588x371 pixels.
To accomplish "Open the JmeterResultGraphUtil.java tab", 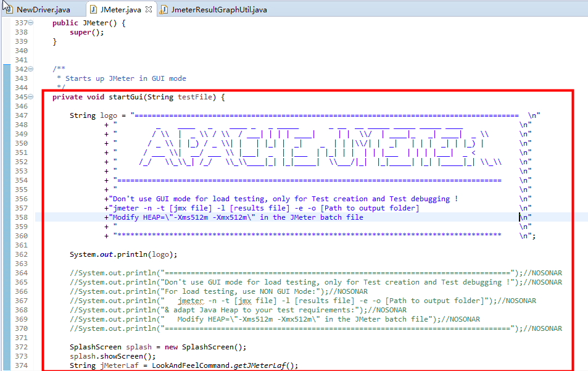I will click(x=219, y=10).
